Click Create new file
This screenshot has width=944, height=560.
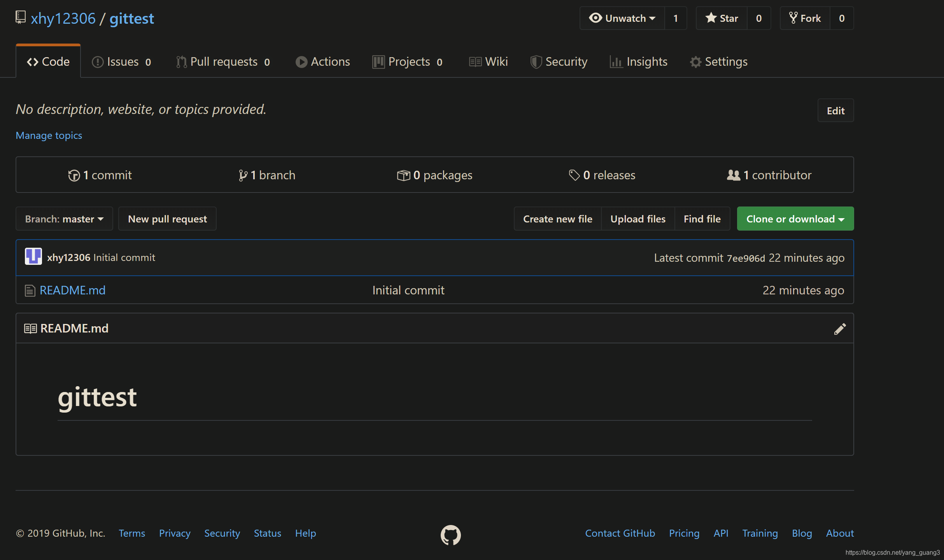click(557, 219)
